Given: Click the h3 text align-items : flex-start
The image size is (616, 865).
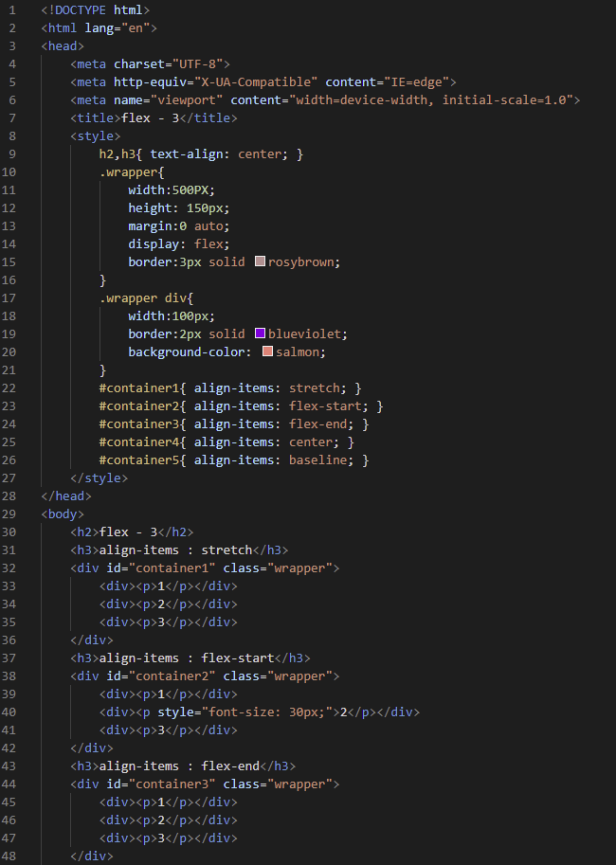Looking at the screenshot, I should pyautogui.click(x=187, y=658).
